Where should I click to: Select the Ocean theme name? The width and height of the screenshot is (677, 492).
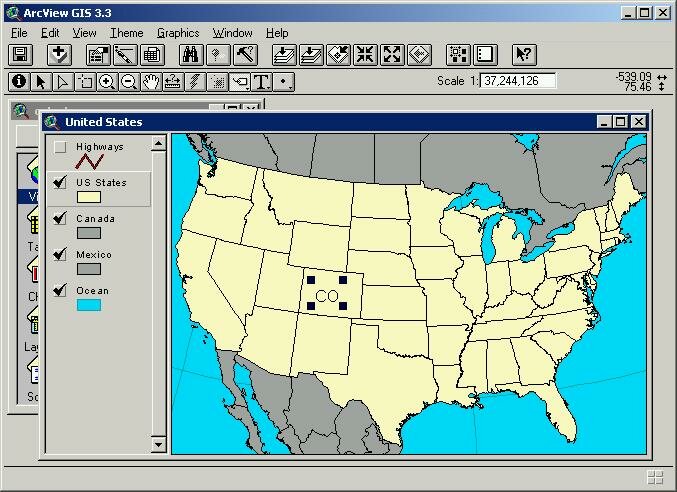click(92, 290)
